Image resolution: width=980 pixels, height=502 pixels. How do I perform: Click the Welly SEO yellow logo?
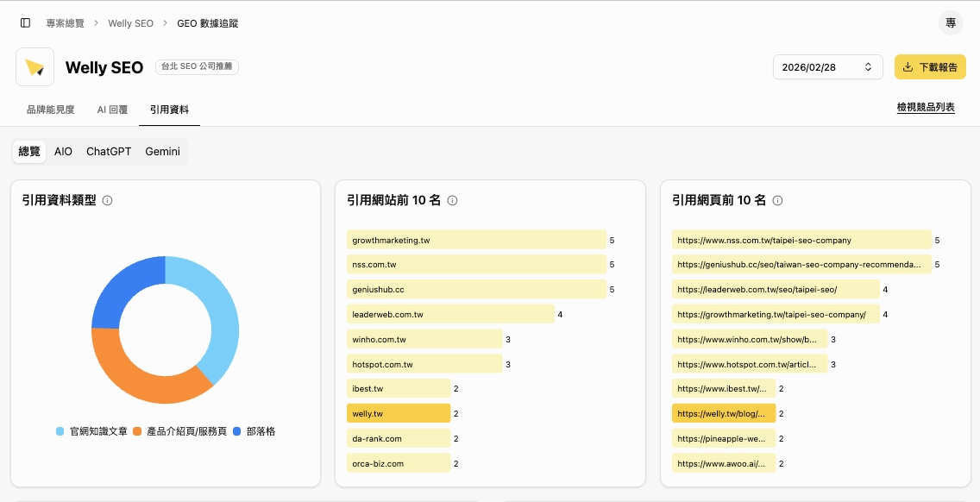(35, 67)
